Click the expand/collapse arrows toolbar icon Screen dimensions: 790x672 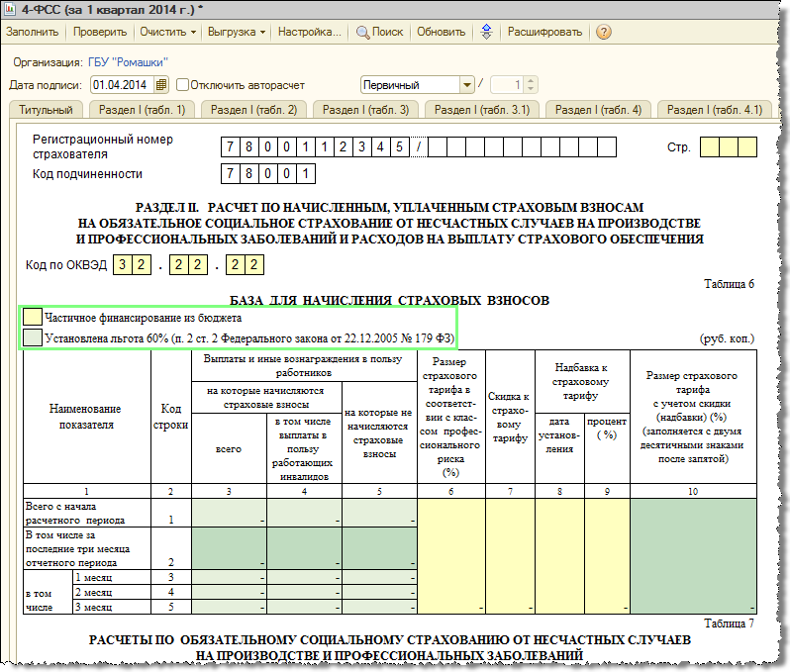pos(486,32)
